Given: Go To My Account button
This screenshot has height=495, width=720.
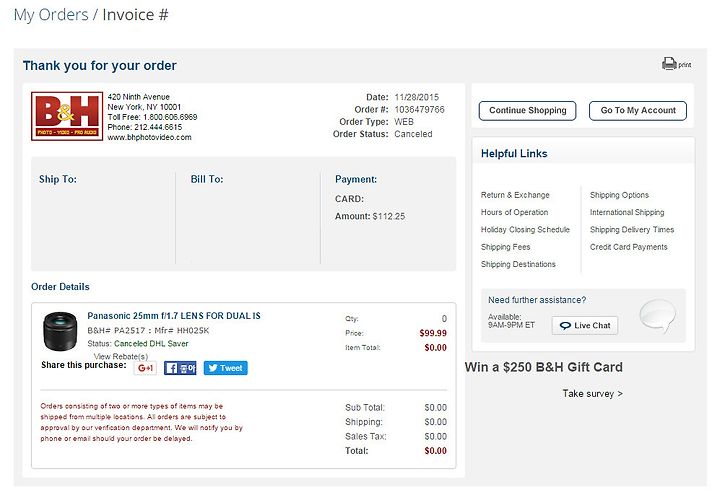Looking at the screenshot, I should pyautogui.click(x=638, y=111).
